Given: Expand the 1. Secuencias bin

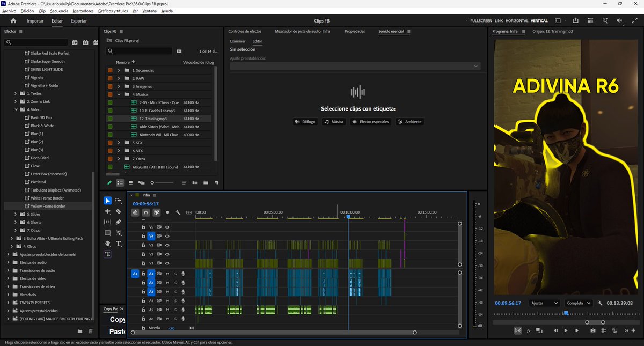Looking at the screenshot, I should pyautogui.click(x=119, y=70).
